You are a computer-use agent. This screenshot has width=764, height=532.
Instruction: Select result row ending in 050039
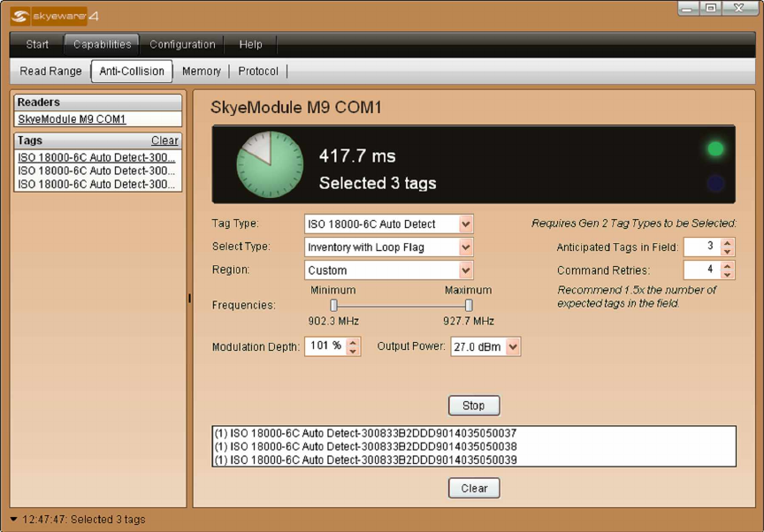pyautogui.click(x=474, y=460)
